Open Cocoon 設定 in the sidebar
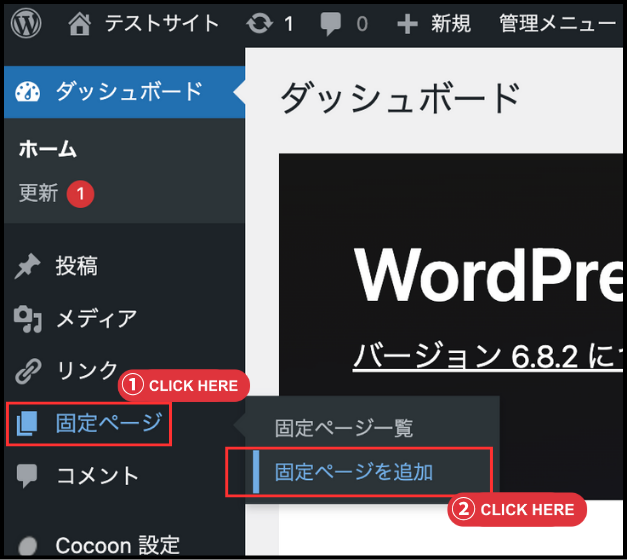 118,545
